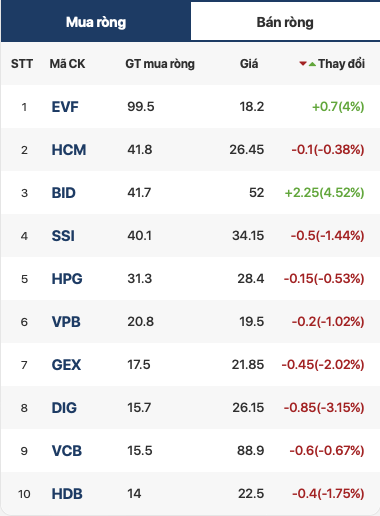Switch to the Bán ròng tab
The image size is (380, 516).
(285, 22)
